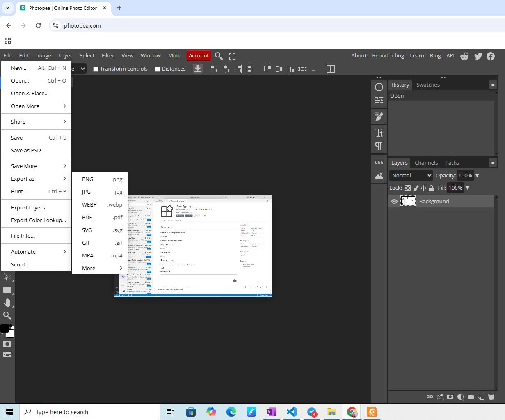Open the Filter menu
The image size is (505, 420).
point(108,56)
